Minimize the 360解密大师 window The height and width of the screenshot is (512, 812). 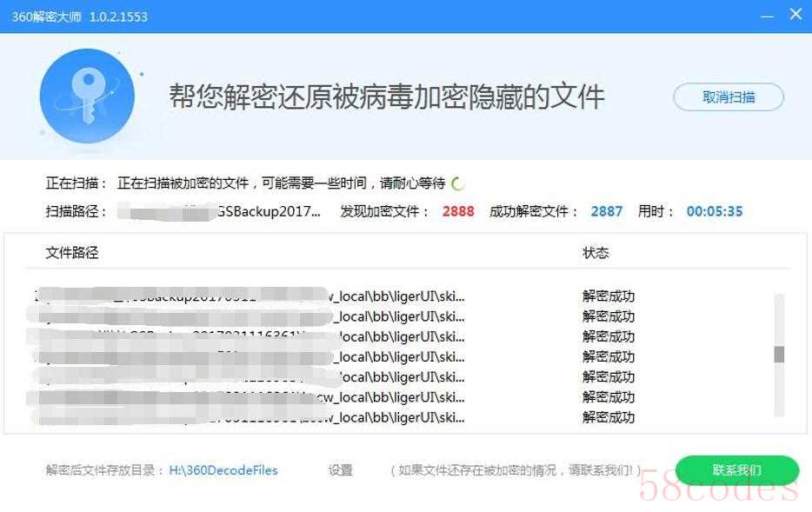click(767, 17)
